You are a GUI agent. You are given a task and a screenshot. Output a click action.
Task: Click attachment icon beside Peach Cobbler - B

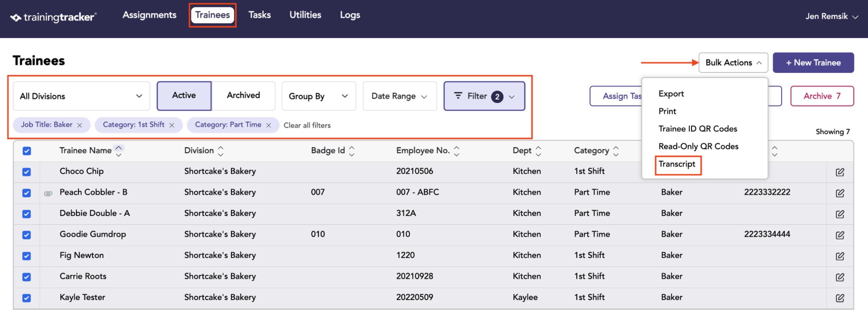tap(48, 193)
